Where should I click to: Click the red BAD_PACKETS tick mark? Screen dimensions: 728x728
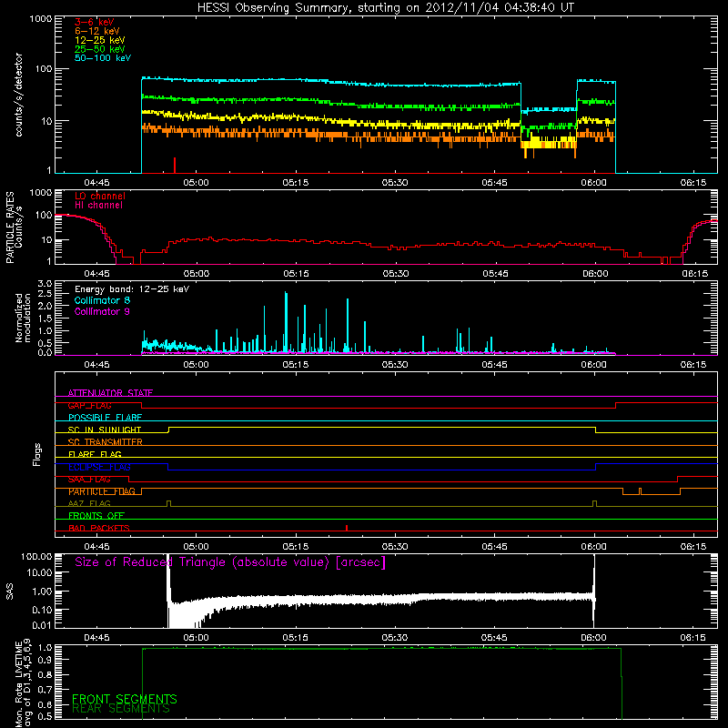(x=347, y=528)
